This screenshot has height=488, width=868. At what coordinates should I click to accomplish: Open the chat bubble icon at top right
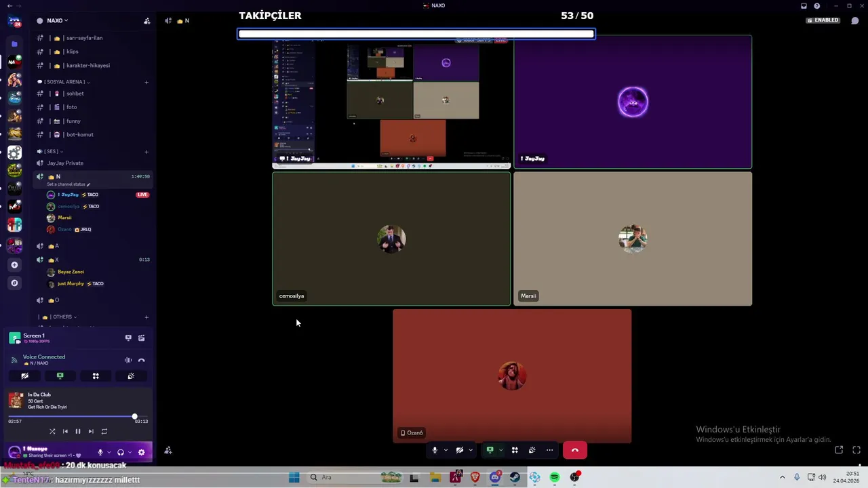(854, 20)
